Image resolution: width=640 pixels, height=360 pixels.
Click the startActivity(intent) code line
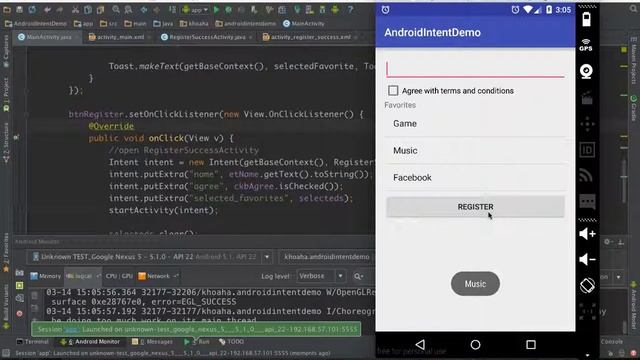click(x=163, y=210)
